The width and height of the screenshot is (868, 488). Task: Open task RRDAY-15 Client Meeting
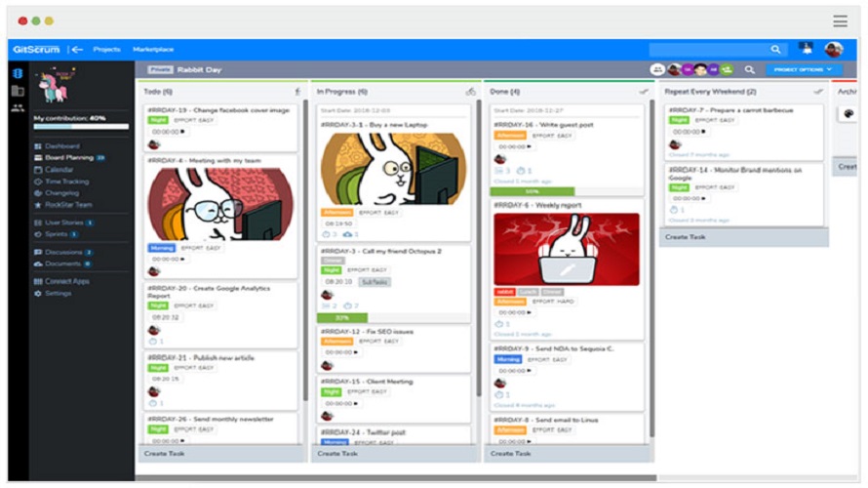(x=367, y=382)
